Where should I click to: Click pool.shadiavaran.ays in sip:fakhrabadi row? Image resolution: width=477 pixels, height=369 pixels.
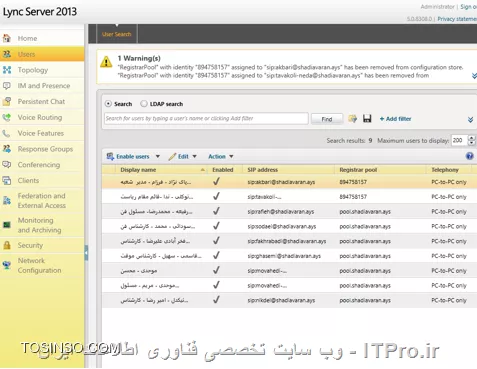[x=365, y=241]
